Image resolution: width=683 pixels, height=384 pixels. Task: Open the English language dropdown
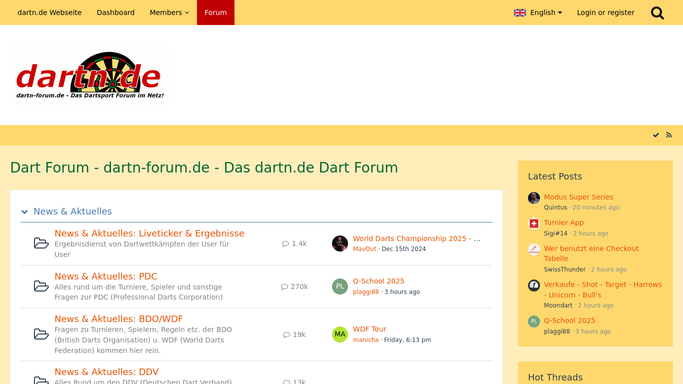538,13
